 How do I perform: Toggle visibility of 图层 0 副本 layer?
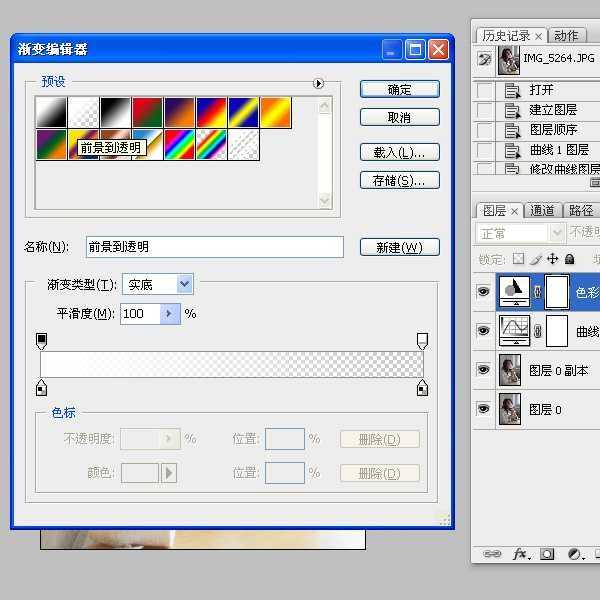(x=484, y=370)
